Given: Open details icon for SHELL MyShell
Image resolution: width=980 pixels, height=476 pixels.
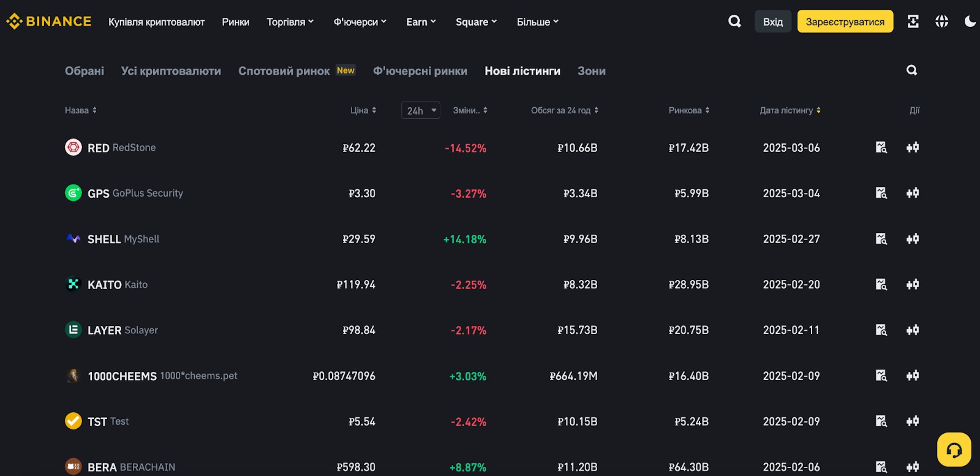Looking at the screenshot, I should 881,239.
